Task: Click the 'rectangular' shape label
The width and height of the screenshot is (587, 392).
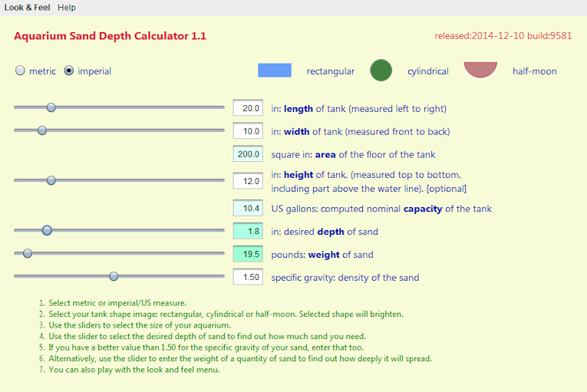Action: [330, 71]
